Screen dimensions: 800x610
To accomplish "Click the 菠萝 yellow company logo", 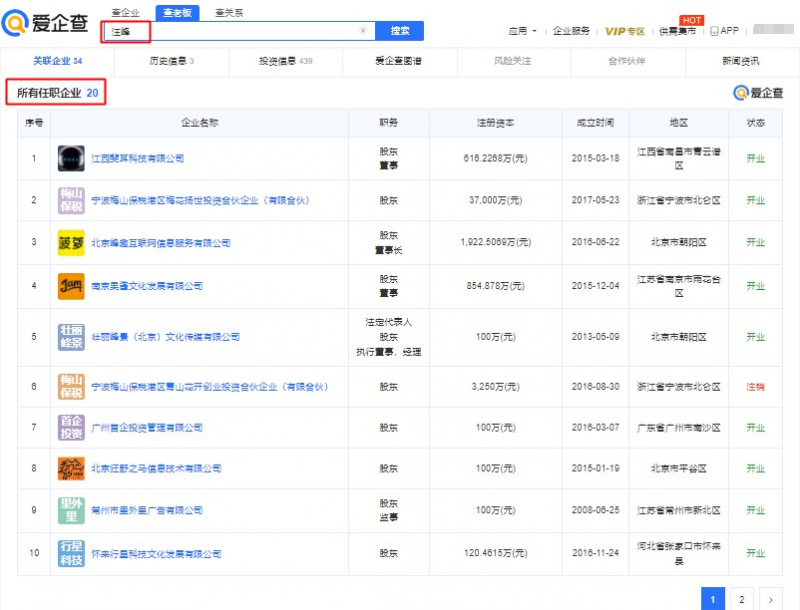I will [70, 243].
